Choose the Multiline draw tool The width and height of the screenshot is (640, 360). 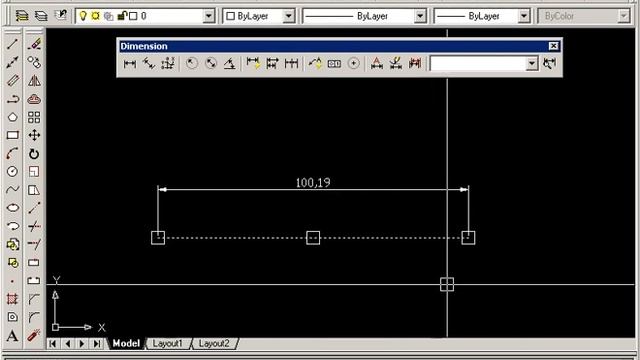13,80
